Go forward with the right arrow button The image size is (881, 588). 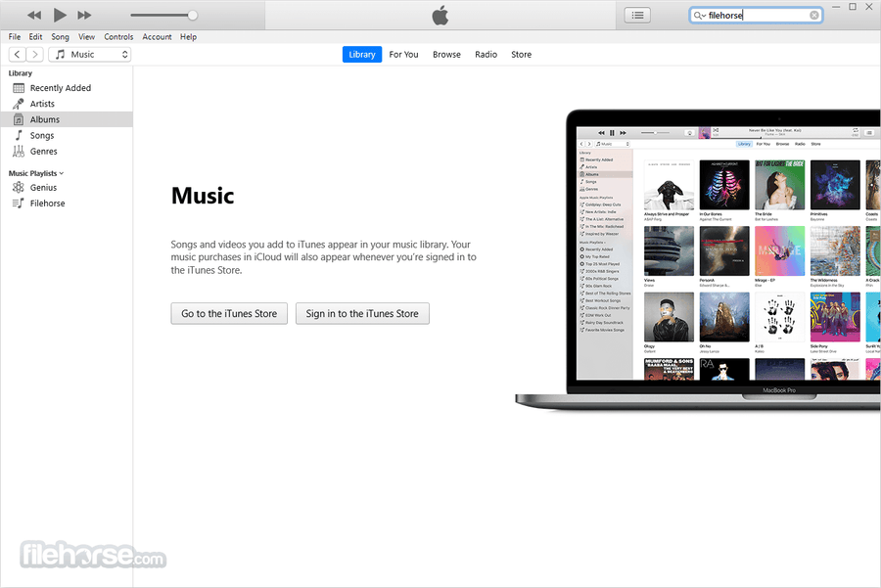(x=35, y=55)
